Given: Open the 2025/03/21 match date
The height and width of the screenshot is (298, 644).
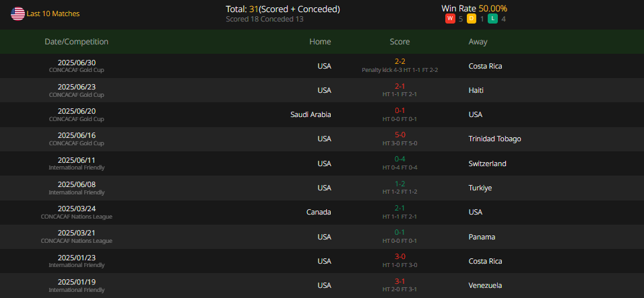Looking at the screenshot, I should coord(76,233).
